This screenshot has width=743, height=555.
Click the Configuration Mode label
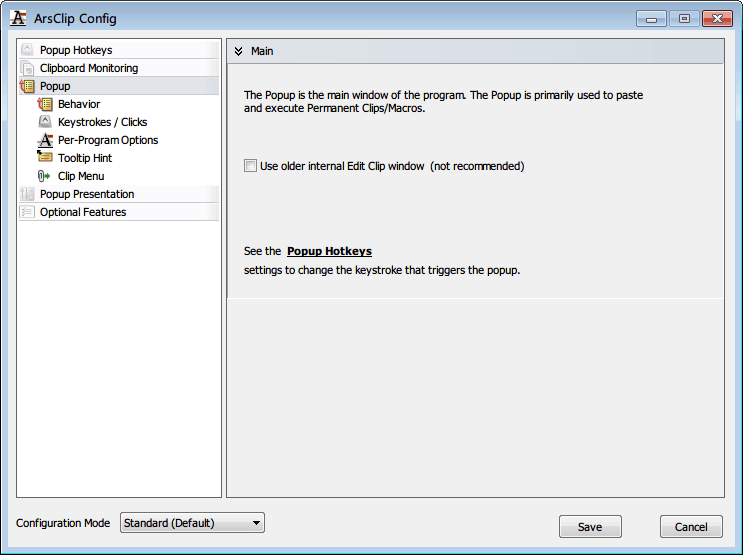coord(63,523)
